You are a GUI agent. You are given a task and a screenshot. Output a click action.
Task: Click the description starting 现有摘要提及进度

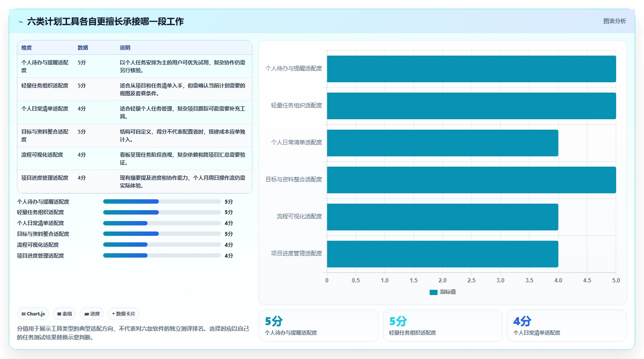(183, 181)
